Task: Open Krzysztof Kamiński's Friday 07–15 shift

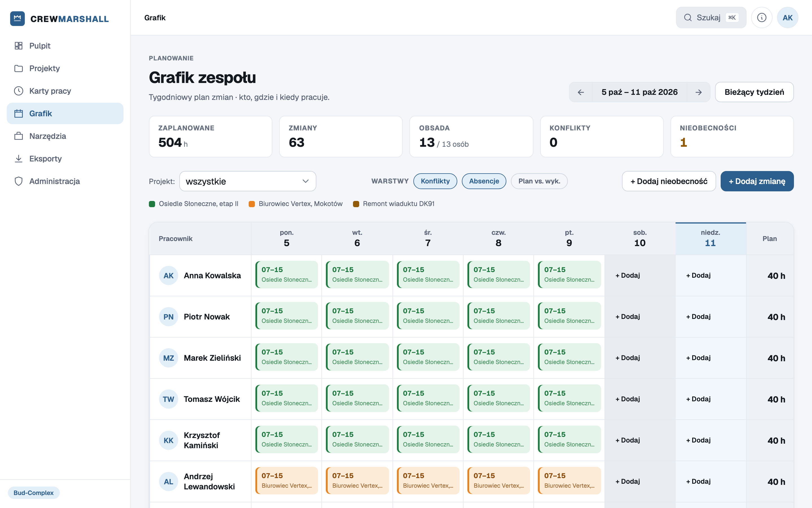Action: pos(569,439)
